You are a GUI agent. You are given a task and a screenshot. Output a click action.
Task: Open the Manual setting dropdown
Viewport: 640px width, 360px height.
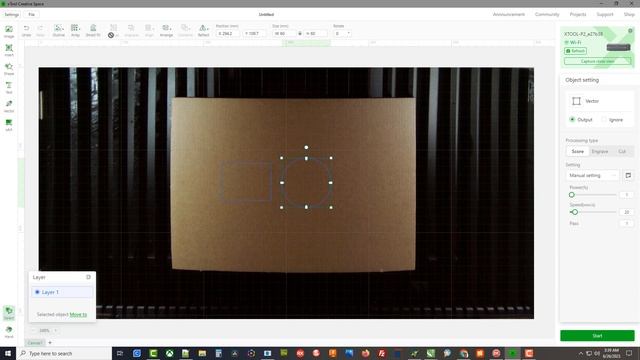coord(592,176)
